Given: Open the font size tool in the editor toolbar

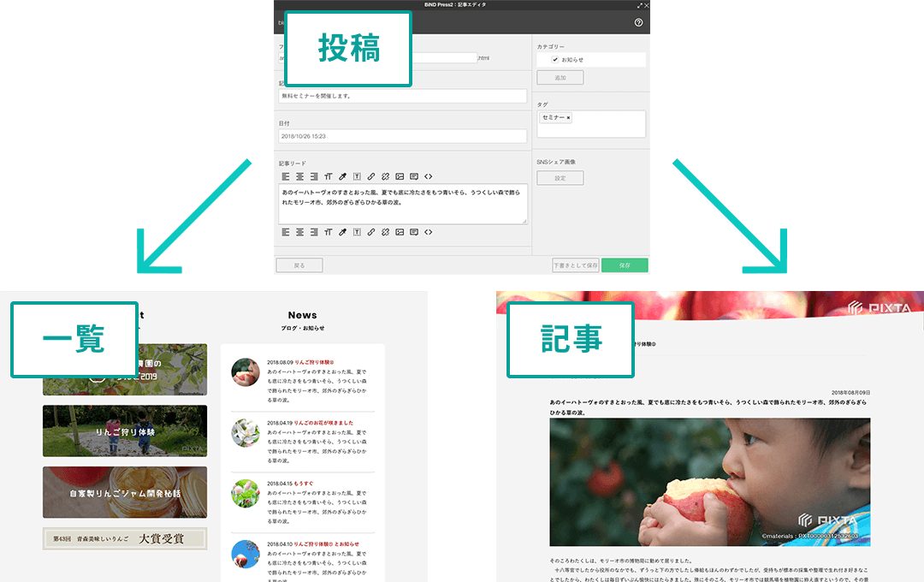Looking at the screenshot, I should (328, 176).
